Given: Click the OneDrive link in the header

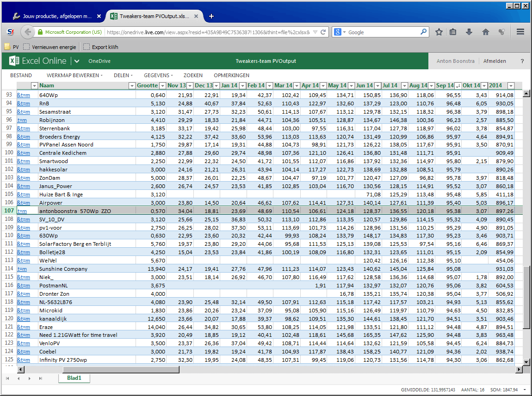Looking at the screenshot, I should point(99,61).
